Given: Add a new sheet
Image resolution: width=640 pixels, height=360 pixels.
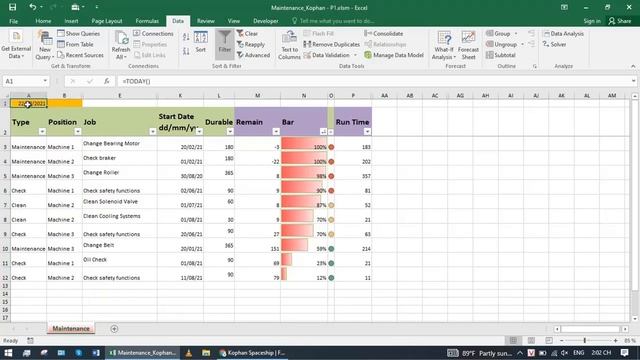Looking at the screenshot, I should pyautogui.click(x=114, y=329).
